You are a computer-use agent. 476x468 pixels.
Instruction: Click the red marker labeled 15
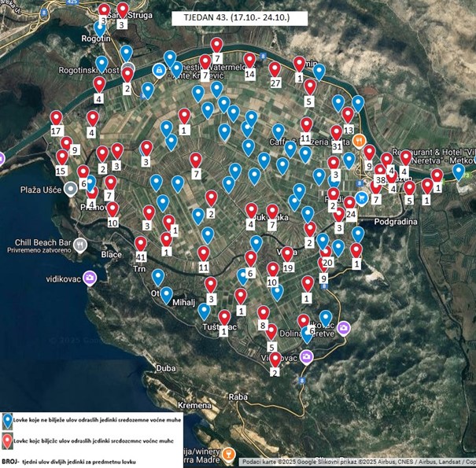point(61,159)
